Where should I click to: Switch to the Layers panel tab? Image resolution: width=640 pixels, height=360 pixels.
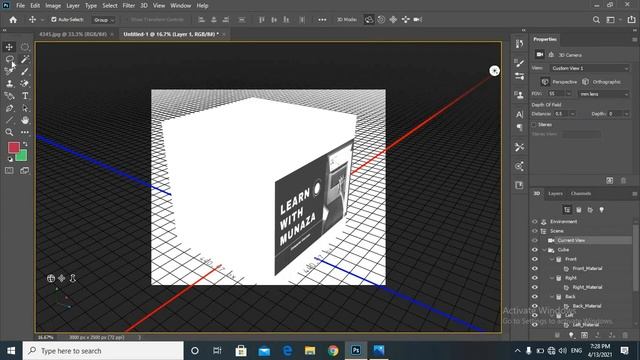pos(555,193)
